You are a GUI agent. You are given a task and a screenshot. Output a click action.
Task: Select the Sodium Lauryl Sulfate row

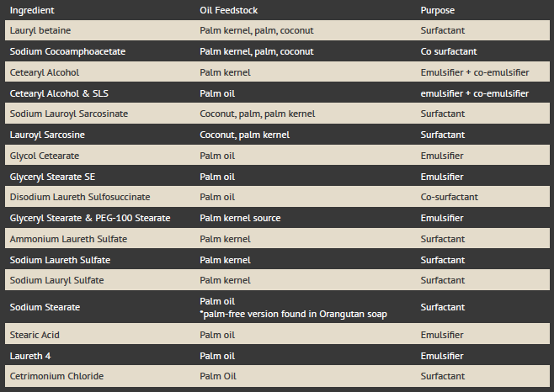pos(277,280)
